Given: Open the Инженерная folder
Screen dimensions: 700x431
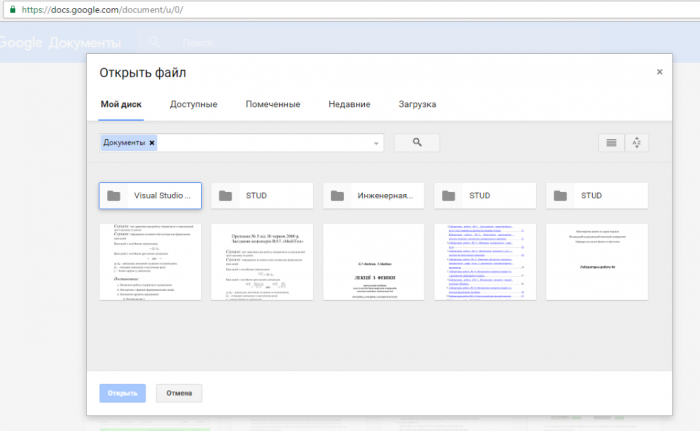Looking at the screenshot, I should coord(373,196).
